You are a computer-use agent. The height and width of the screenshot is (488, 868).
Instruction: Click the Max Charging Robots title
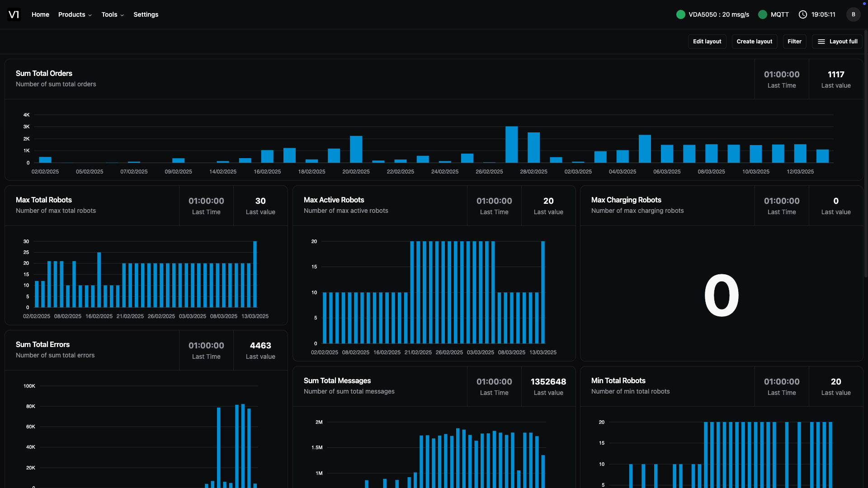pyautogui.click(x=626, y=200)
